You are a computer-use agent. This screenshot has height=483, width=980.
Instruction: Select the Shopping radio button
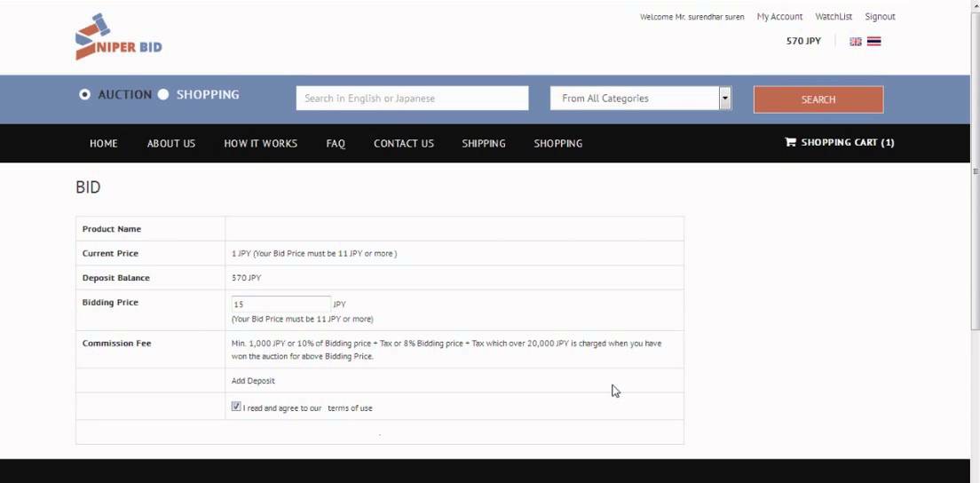[163, 94]
